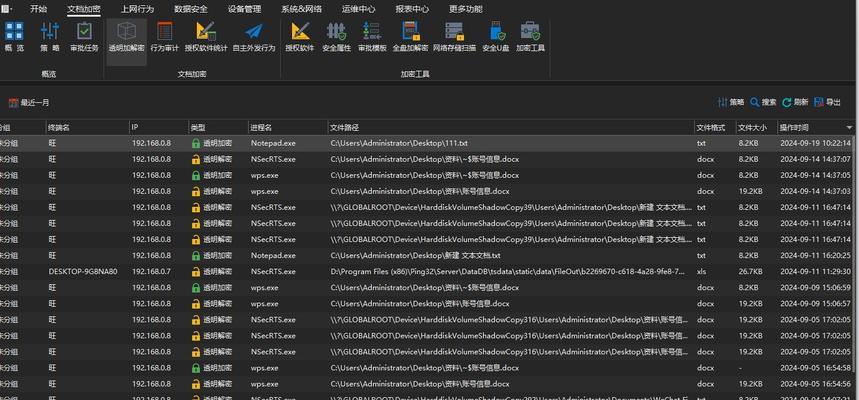Select path C:\Users\Administrator\Desktop\111.txt

pos(399,144)
